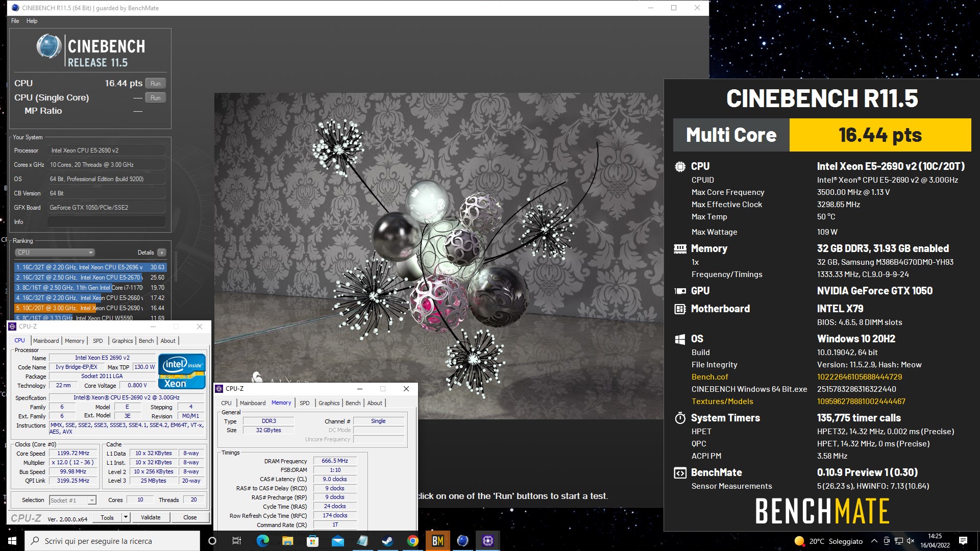
Task: Switch to SPD tab in CPU-Z CPU window
Action: click(x=98, y=341)
